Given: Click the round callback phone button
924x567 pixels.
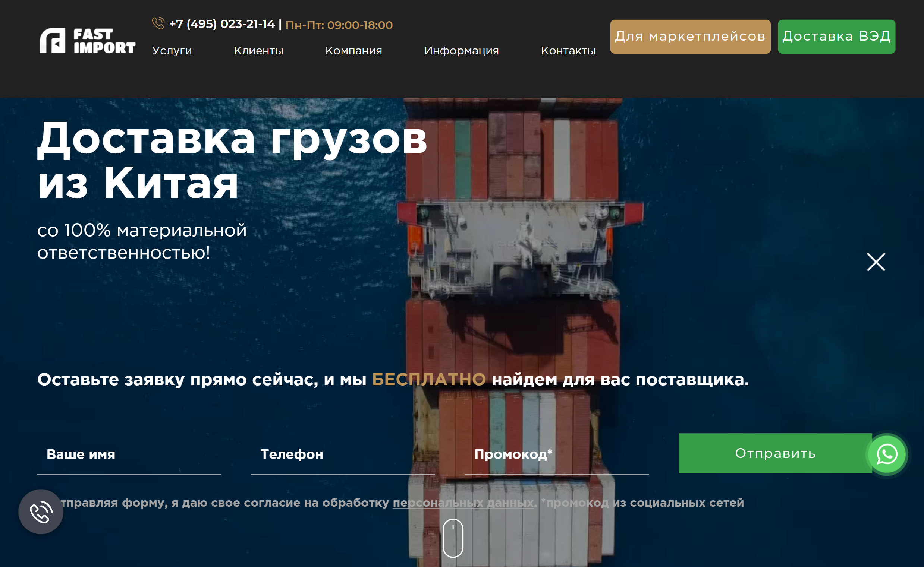Looking at the screenshot, I should tap(41, 511).
